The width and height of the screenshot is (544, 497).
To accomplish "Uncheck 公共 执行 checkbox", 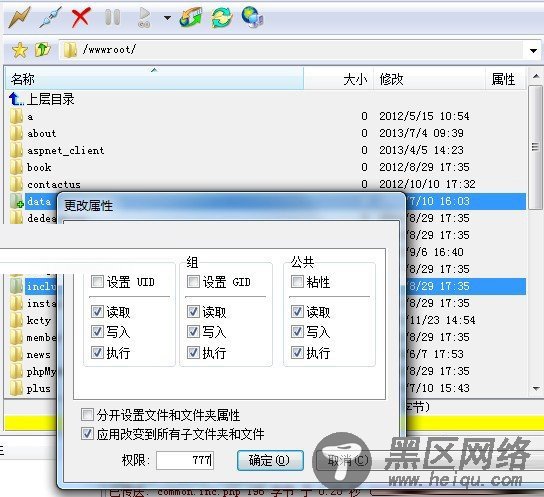I will pos(297,353).
